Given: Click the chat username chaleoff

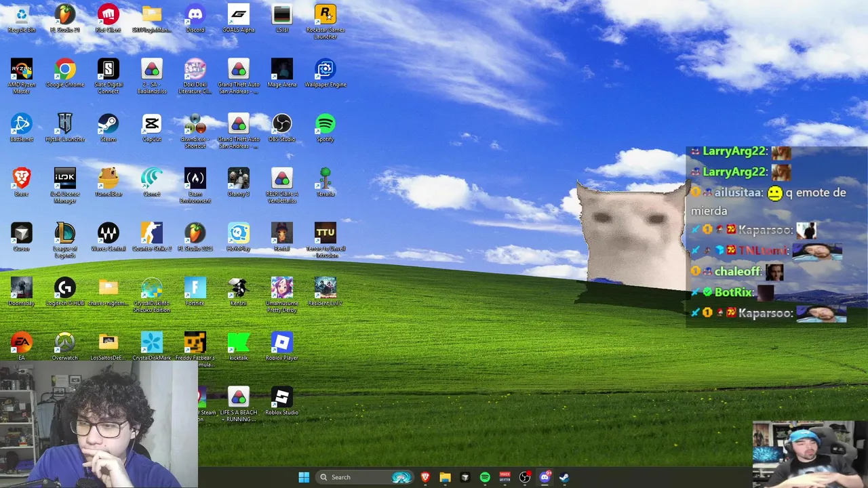Looking at the screenshot, I should (x=737, y=271).
